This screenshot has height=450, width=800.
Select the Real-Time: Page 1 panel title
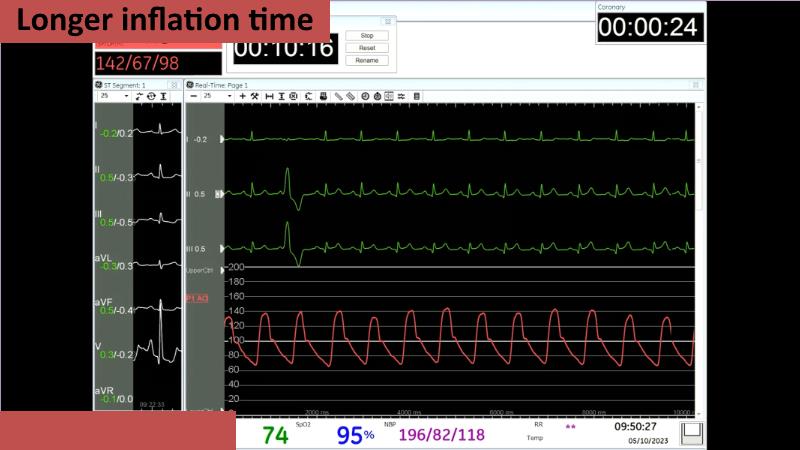click(221, 85)
